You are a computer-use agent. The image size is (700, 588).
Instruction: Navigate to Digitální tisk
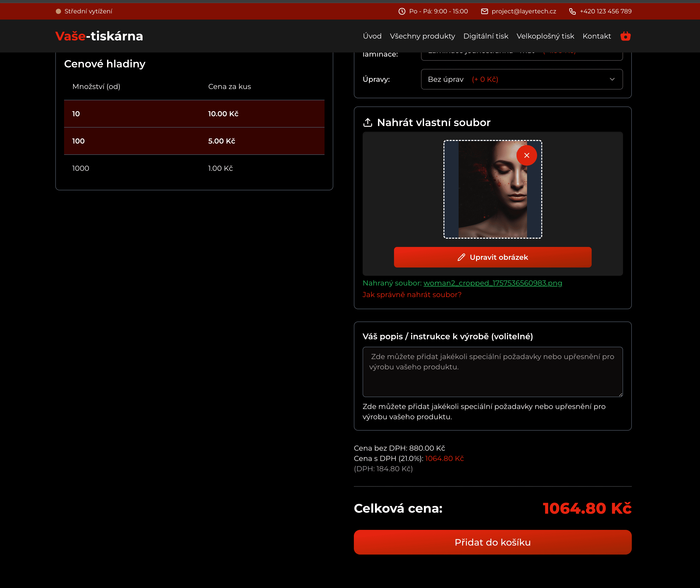point(486,36)
